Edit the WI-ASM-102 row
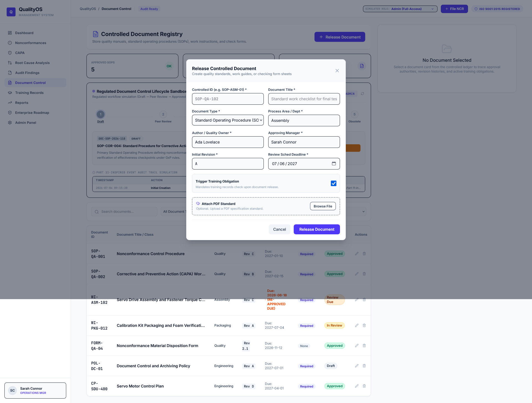Image resolution: width=532 pixels, height=403 pixels. (357, 300)
